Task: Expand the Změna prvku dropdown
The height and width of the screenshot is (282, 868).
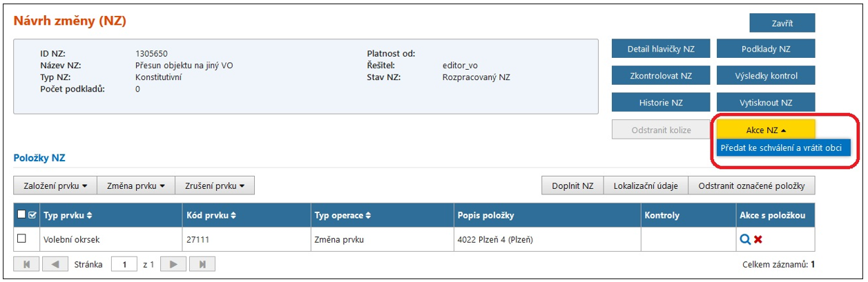Action: (136, 185)
